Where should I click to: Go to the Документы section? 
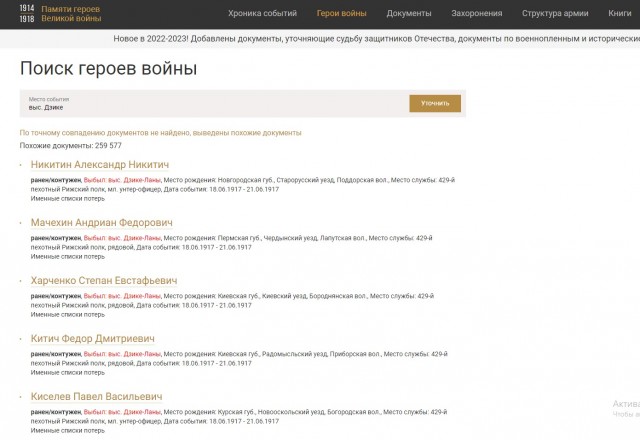pyautogui.click(x=409, y=13)
